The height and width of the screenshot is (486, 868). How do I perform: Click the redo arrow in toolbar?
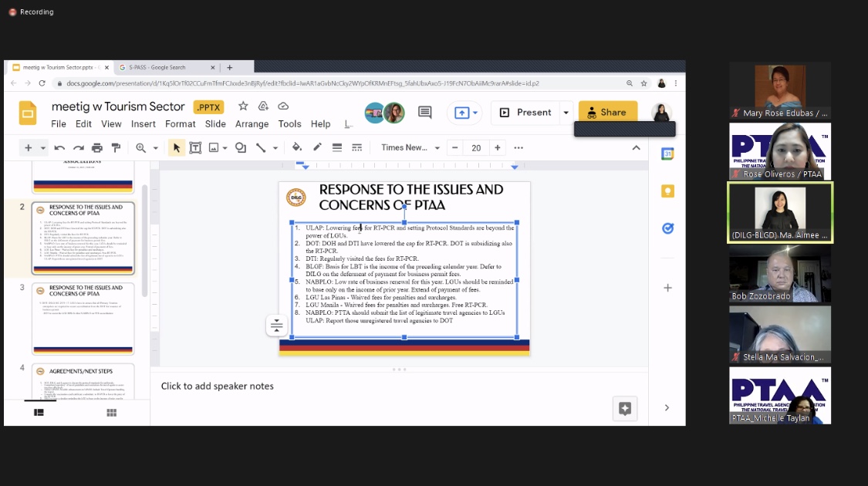[x=78, y=148]
